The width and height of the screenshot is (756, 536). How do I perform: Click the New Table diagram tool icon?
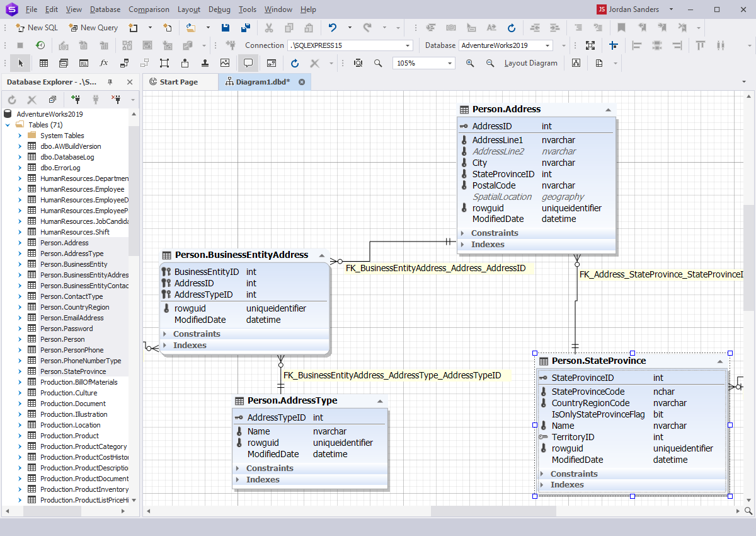43,63
